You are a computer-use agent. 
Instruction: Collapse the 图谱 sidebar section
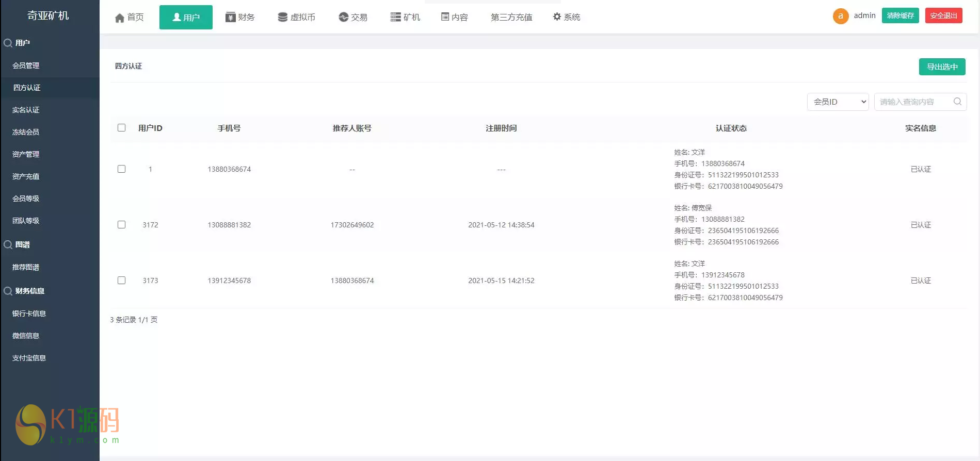coord(22,244)
